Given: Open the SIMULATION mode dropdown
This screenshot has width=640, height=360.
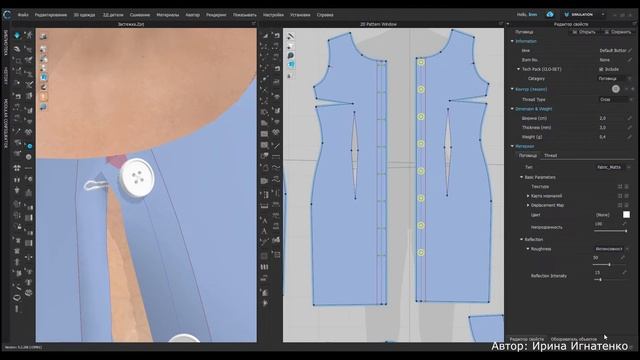Looking at the screenshot, I should coord(584,14).
